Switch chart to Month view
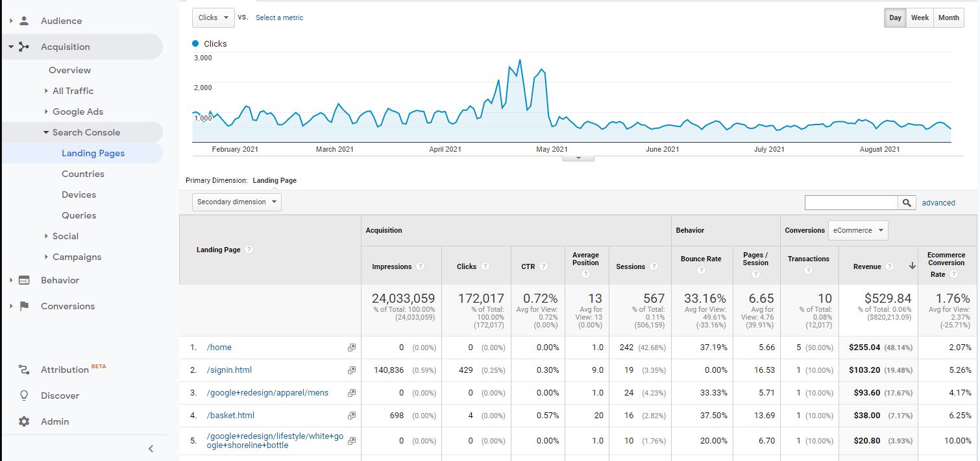The height and width of the screenshot is (461, 980). pos(948,18)
